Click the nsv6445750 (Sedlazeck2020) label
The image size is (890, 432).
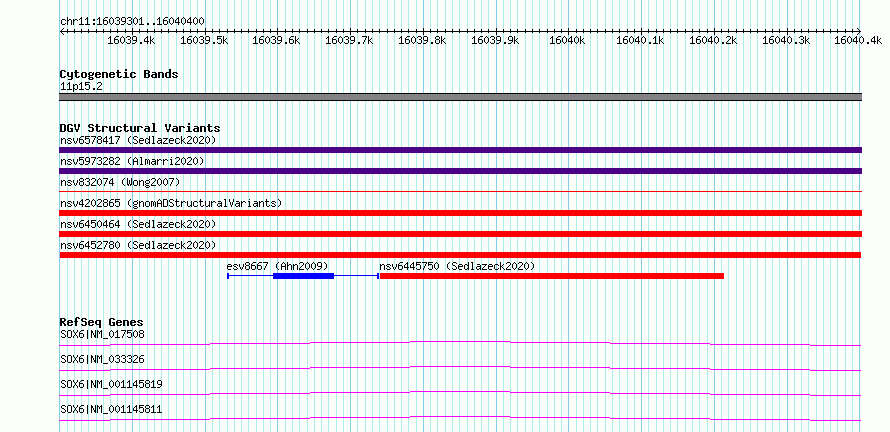point(457,266)
